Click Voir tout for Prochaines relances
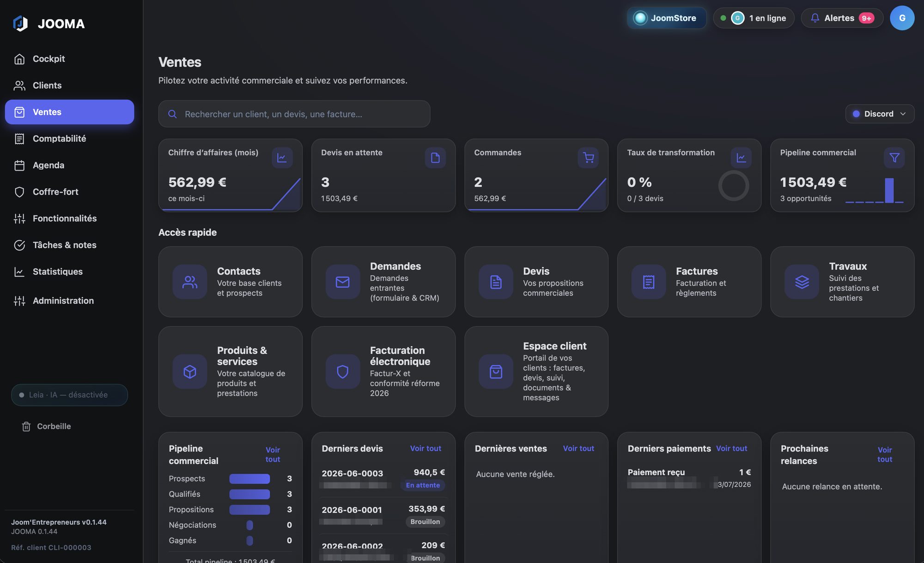 click(885, 454)
